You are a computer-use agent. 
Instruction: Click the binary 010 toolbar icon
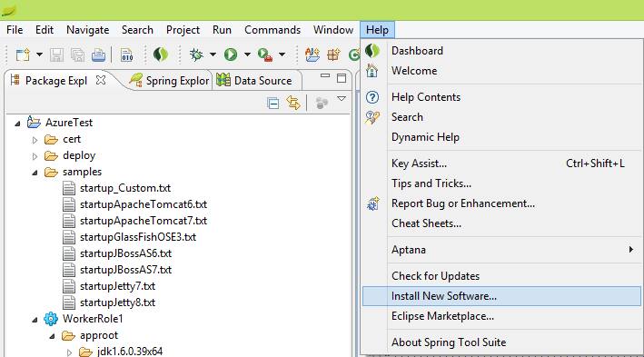tap(126, 55)
